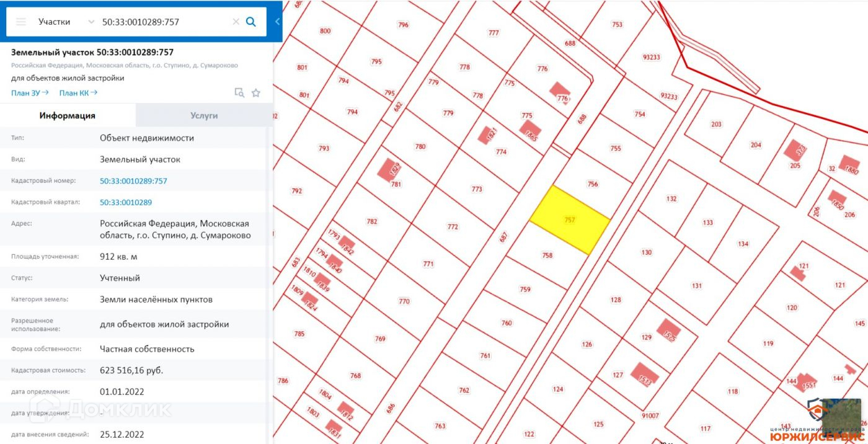Click the area value 912 кв. м

[x=118, y=256]
